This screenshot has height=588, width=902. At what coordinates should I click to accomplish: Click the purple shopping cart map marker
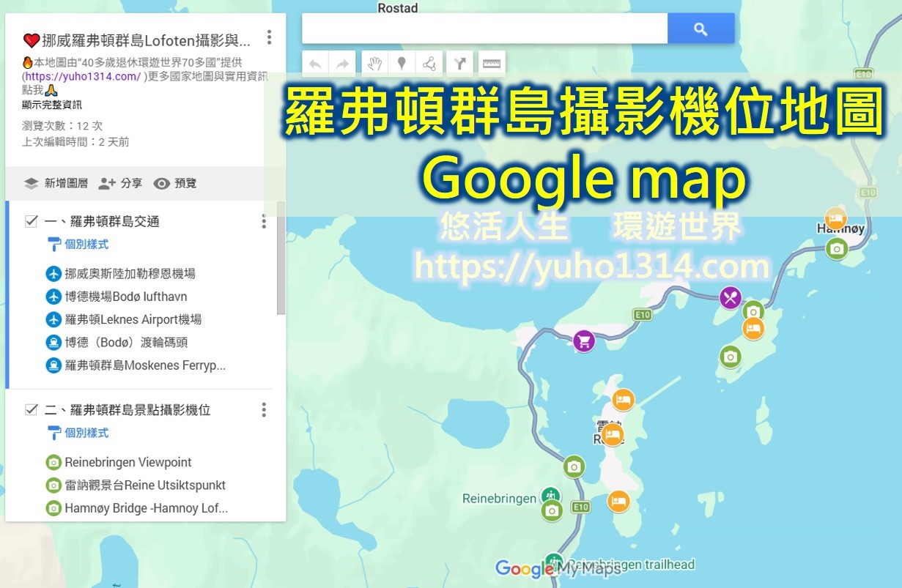[583, 340]
